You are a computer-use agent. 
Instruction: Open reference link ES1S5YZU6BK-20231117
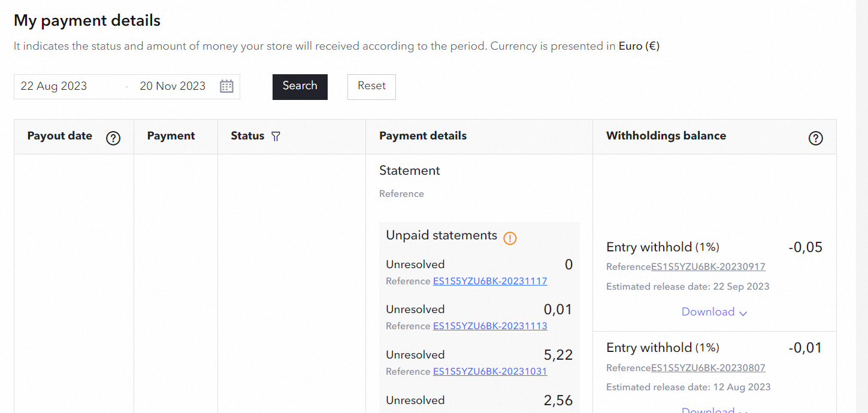click(490, 281)
